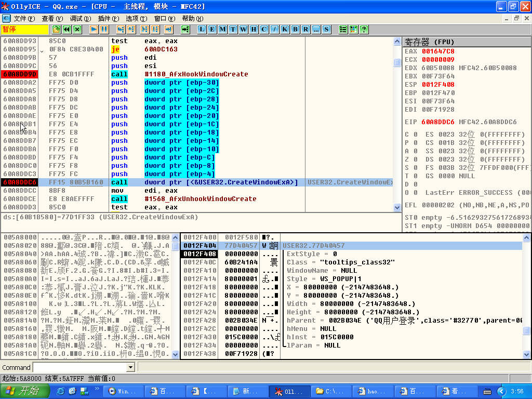Open Executable modules with E button
Screen dimensions: 532x399
(x=212, y=29)
